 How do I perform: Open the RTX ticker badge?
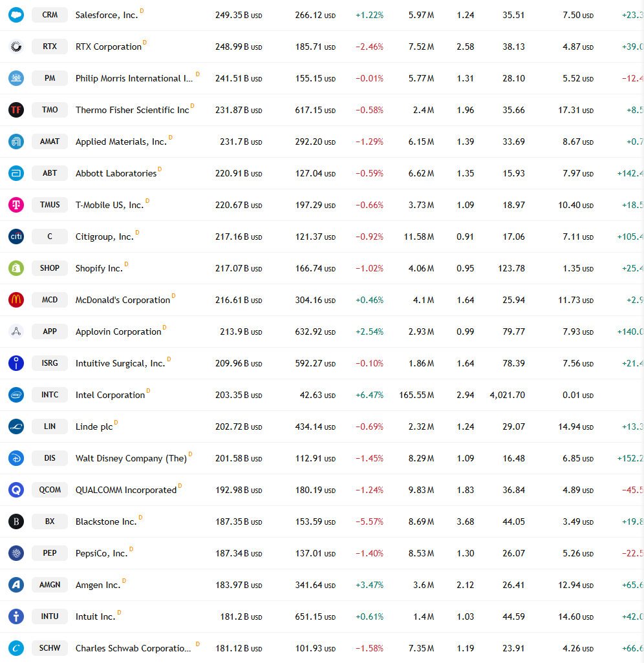point(50,47)
